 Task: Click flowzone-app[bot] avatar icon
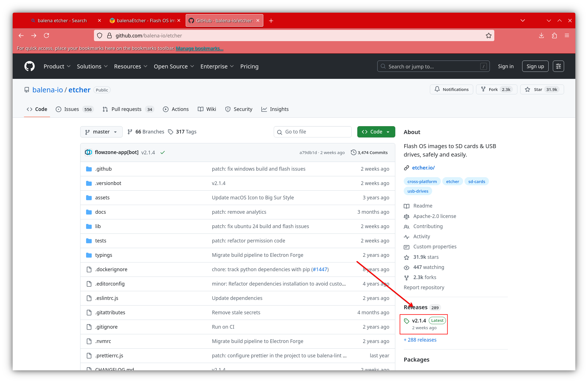click(x=88, y=152)
